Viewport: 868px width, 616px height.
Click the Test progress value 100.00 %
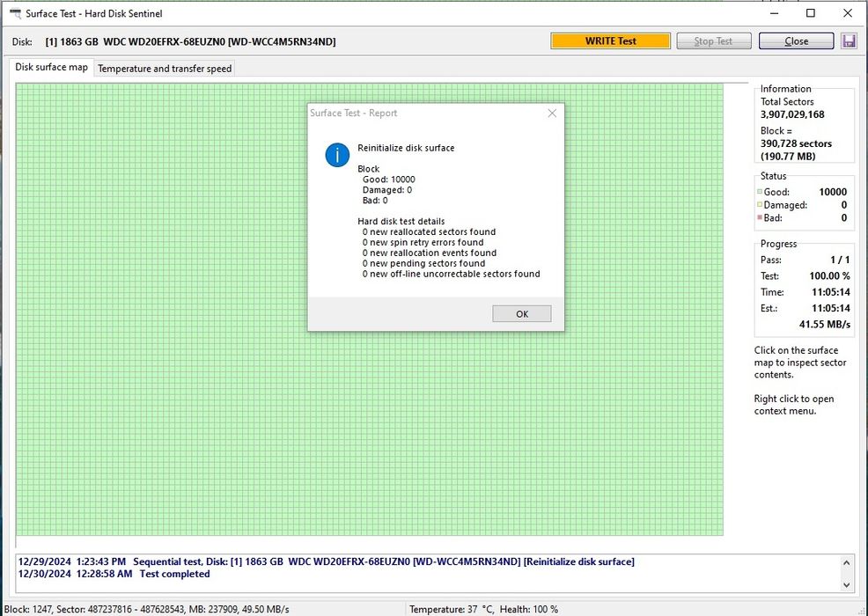(x=829, y=275)
